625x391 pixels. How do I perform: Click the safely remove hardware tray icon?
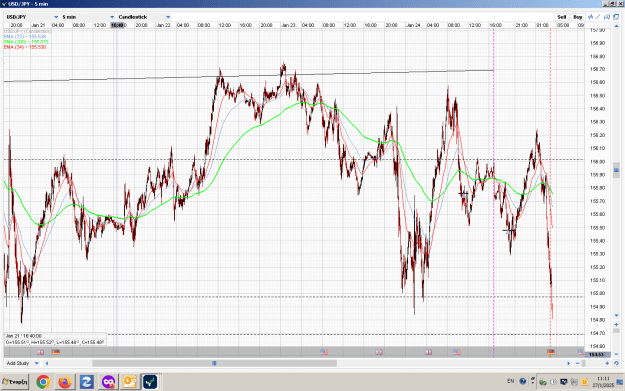pos(543,382)
